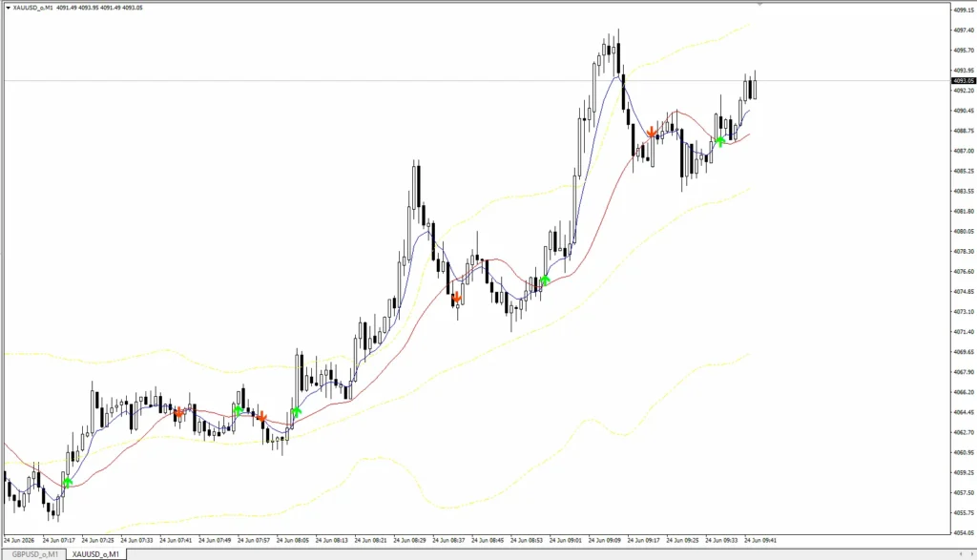Click the 4073.10 price scale label
The height and width of the screenshot is (560, 977).
coord(964,311)
